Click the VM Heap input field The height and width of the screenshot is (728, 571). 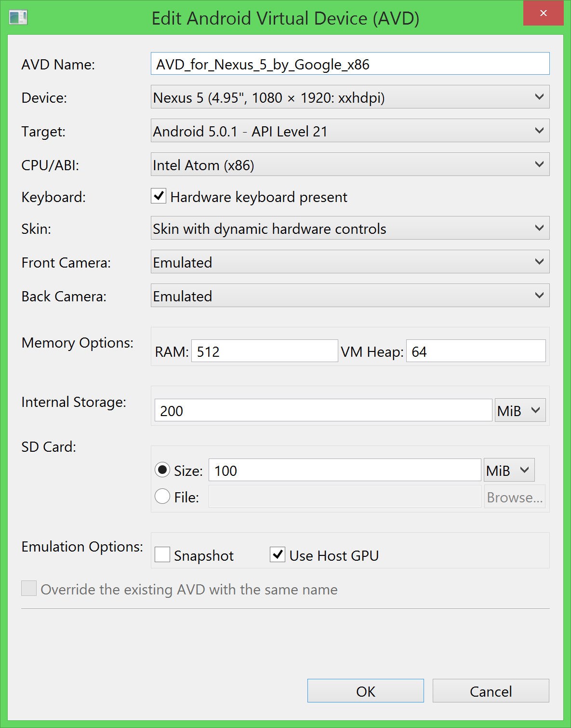tap(476, 351)
